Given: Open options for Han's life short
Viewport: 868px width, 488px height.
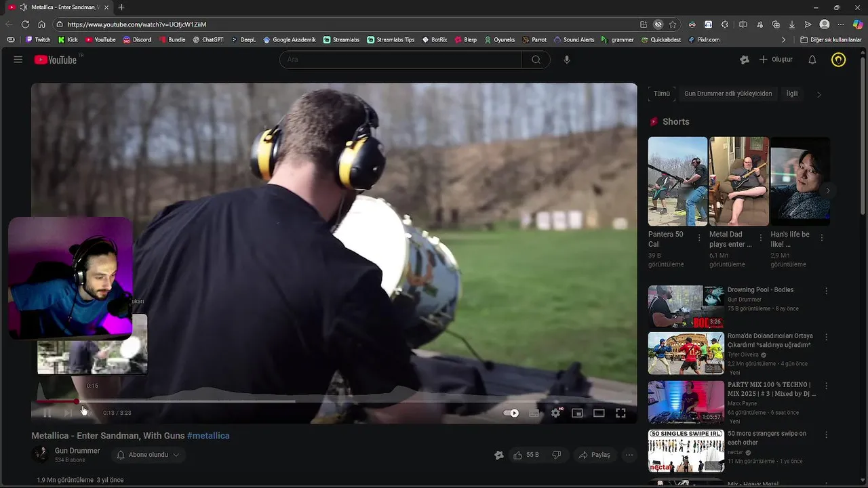Looking at the screenshot, I should click(x=821, y=238).
